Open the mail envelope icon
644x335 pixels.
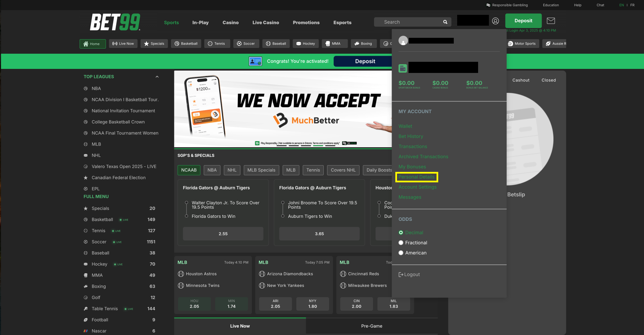(x=551, y=21)
